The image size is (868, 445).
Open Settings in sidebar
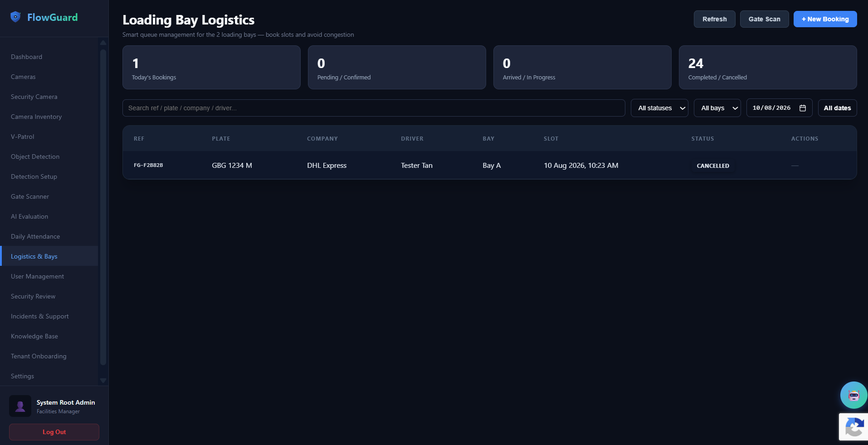49,376
